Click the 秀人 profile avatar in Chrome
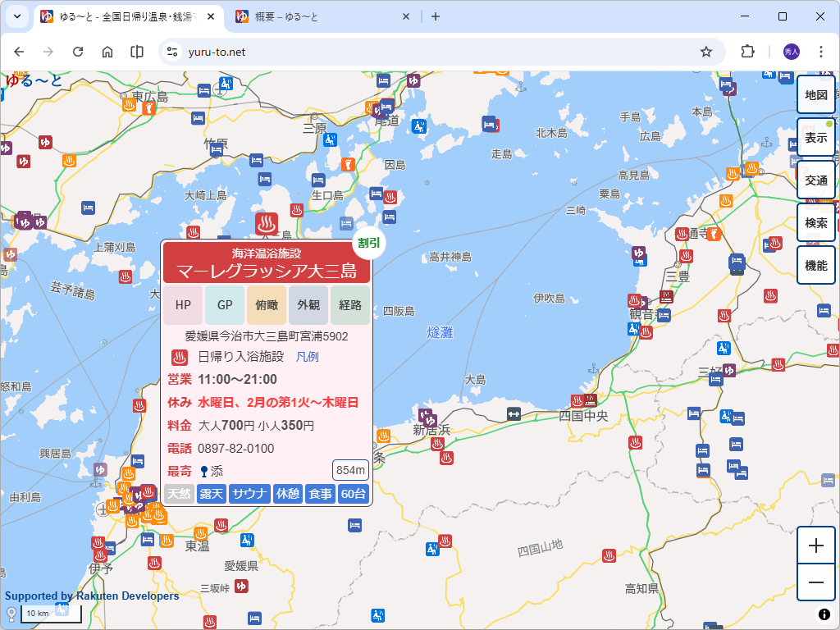The image size is (840, 630). tap(790, 51)
